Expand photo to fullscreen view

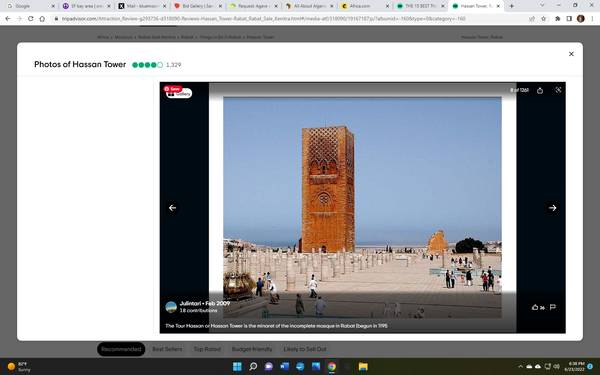(x=558, y=90)
